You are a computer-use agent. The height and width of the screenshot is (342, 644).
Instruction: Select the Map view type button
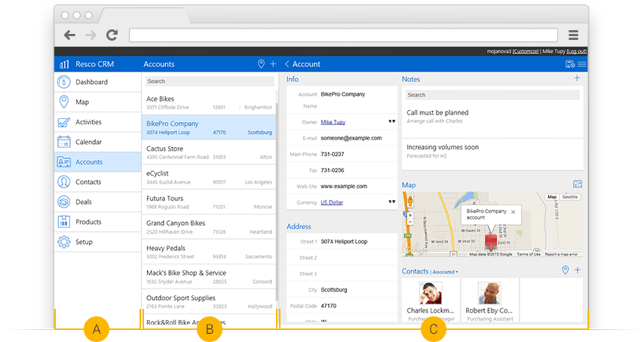[x=552, y=197]
